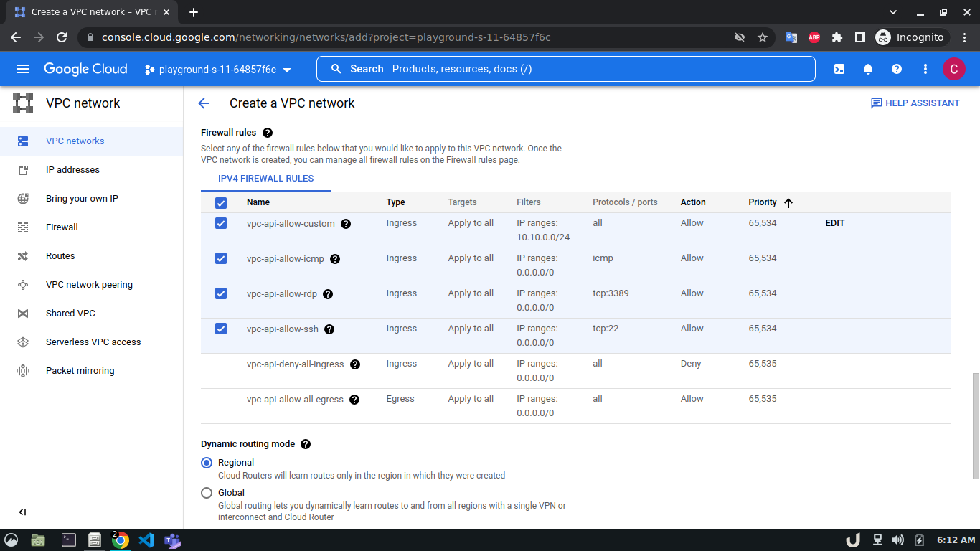Open Packet mirroring in sidebar
This screenshot has height=551, width=980.
[x=91, y=371]
